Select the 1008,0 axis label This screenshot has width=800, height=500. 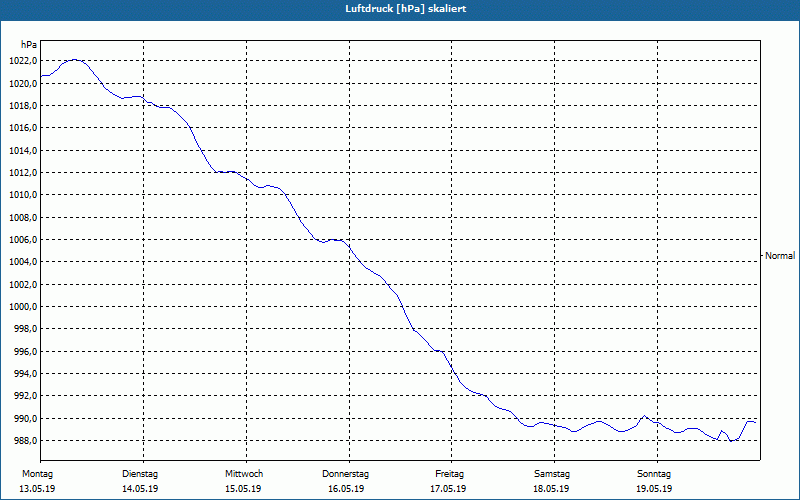[x=23, y=218]
